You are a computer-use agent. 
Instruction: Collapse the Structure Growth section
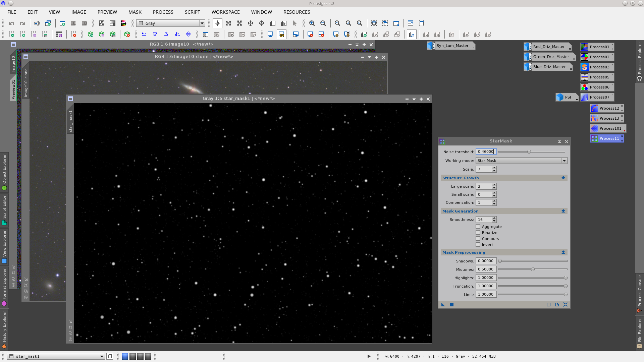click(x=563, y=178)
